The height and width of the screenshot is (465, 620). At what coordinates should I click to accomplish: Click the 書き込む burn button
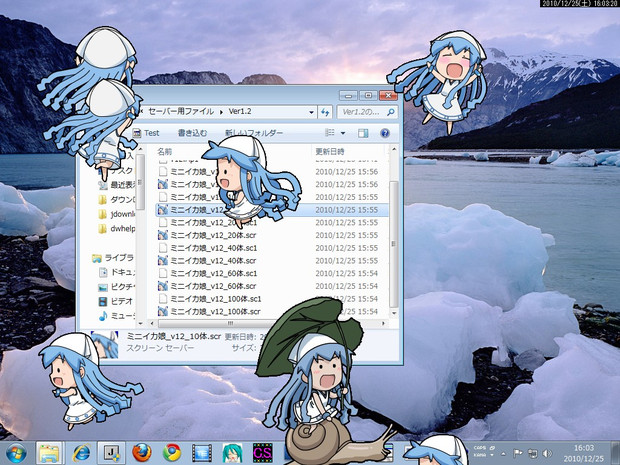coord(193,133)
